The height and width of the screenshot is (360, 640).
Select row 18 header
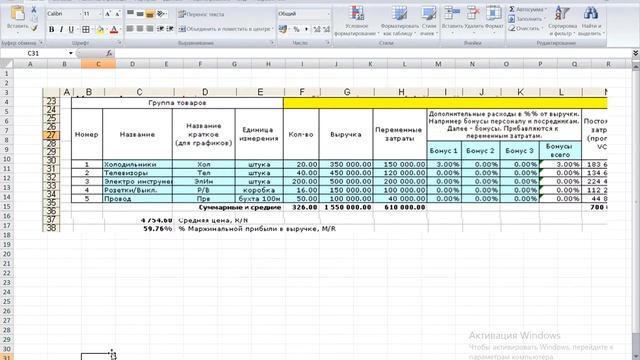point(6,235)
